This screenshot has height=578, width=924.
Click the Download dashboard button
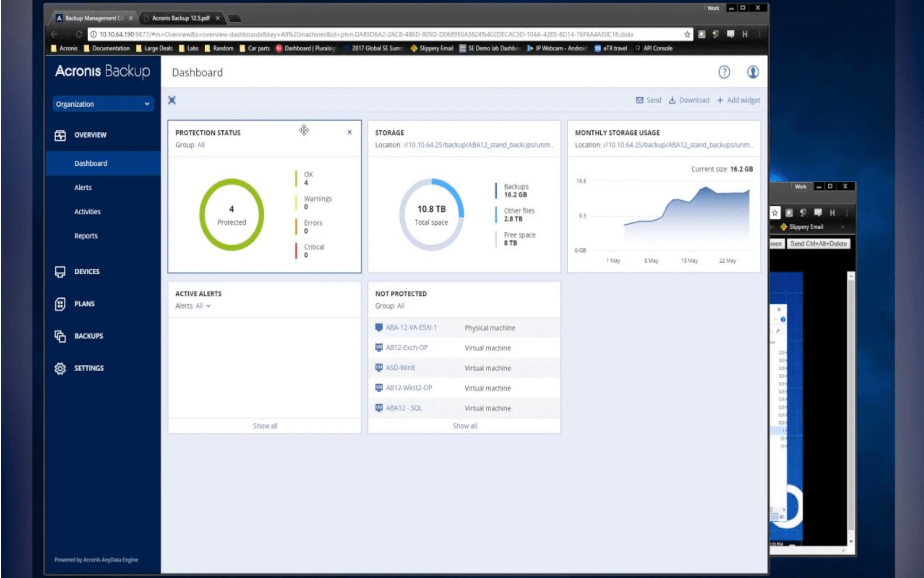(689, 100)
